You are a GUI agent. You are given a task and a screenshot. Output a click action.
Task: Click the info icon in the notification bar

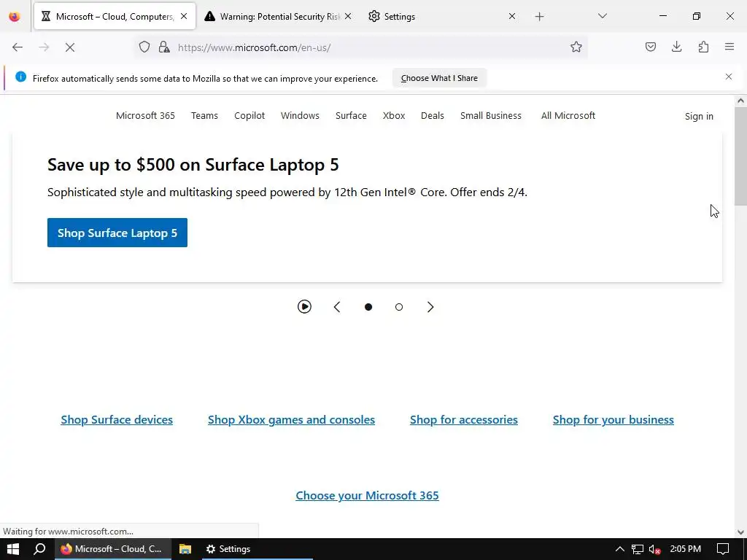(21, 77)
